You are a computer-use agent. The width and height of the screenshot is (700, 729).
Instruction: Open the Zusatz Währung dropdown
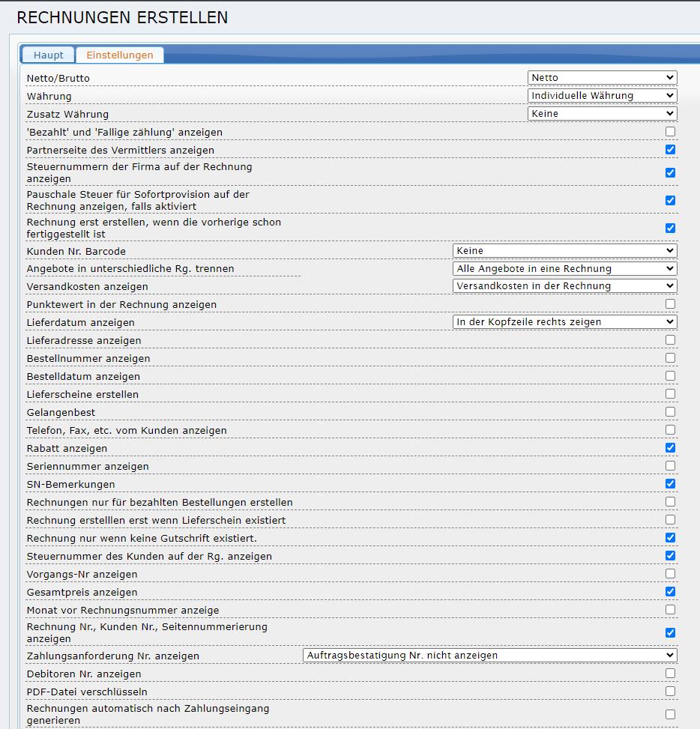(x=602, y=114)
